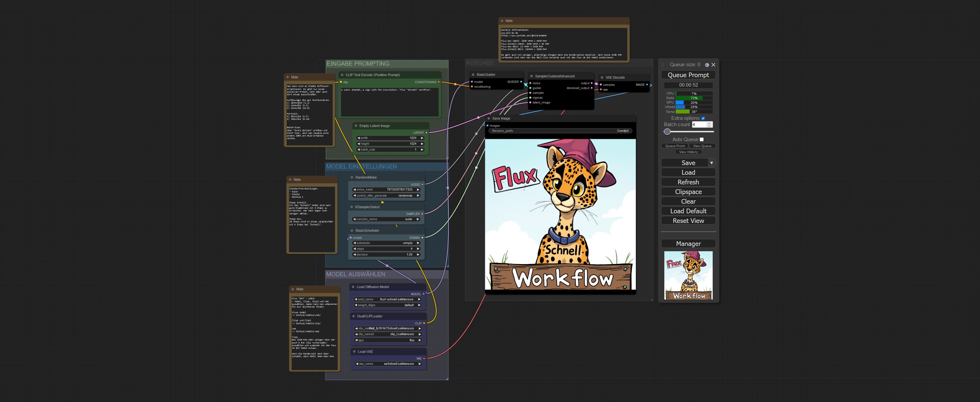Collapse the Load VAE node dot

(354, 352)
